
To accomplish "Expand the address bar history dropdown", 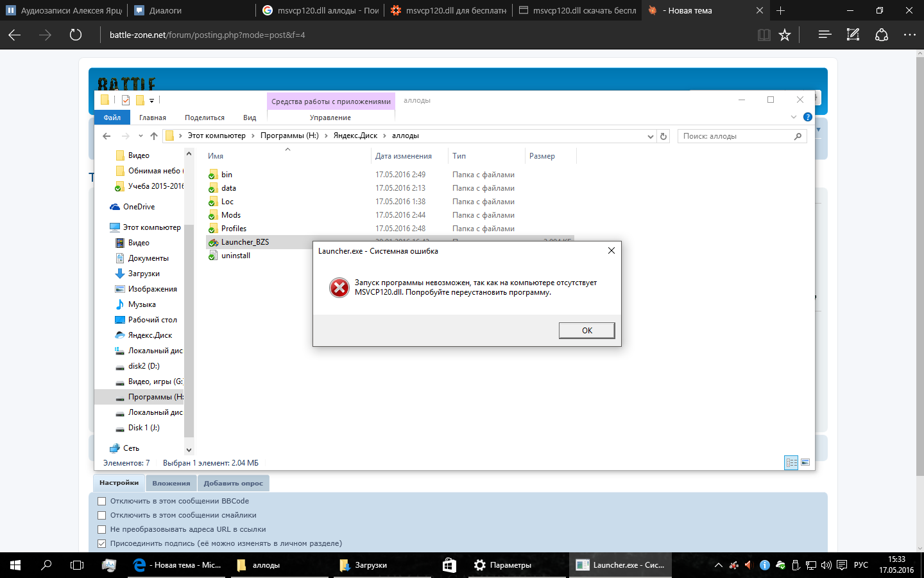I will [x=650, y=136].
